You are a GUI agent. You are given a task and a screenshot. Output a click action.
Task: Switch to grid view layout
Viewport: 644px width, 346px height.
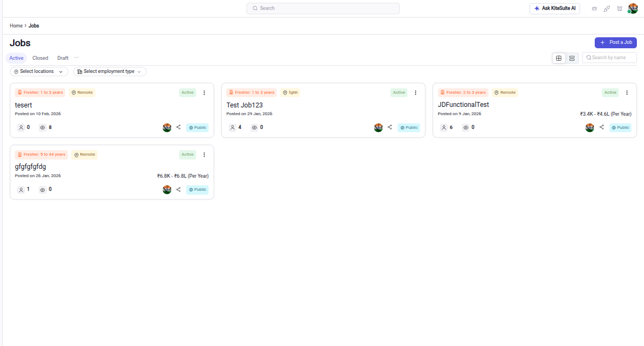click(559, 59)
